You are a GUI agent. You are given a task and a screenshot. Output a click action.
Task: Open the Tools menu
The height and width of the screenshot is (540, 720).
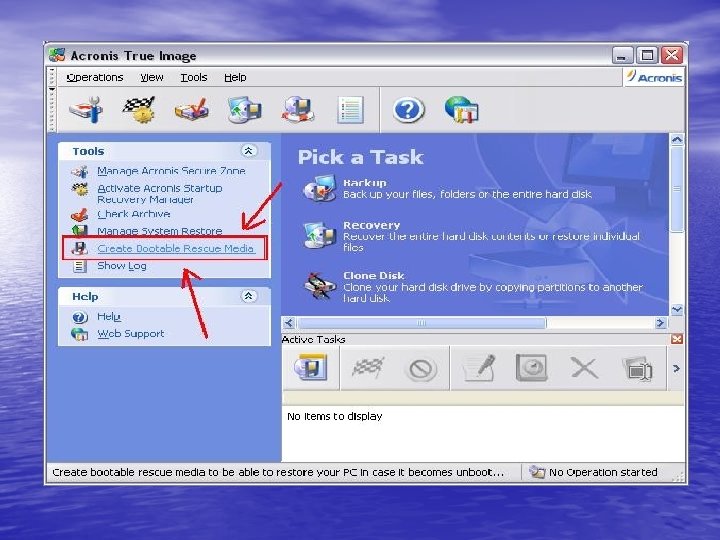pos(193,78)
